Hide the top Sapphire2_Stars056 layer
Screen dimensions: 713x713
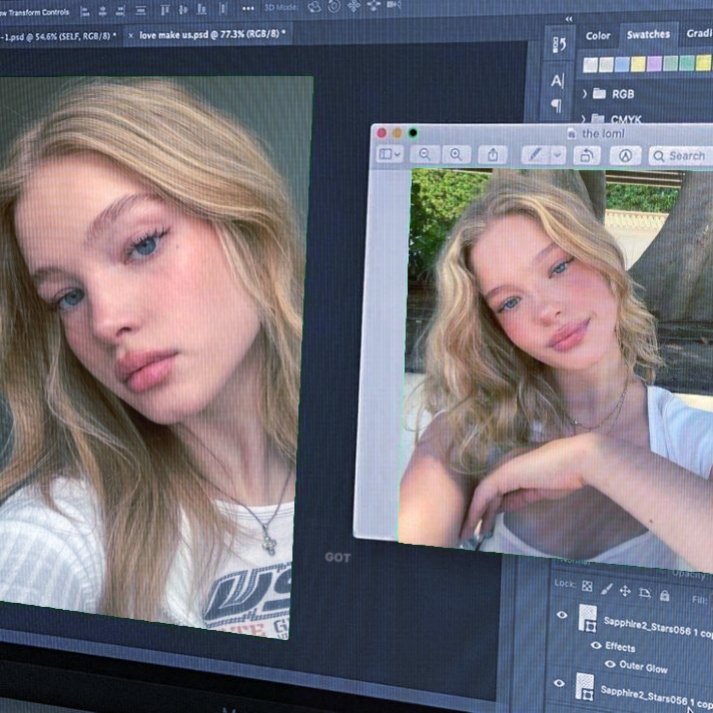click(x=561, y=616)
